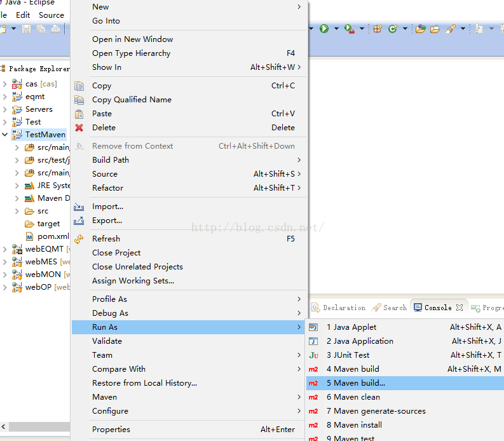The image size is (504, 441).
Task: Click the Refresh arrows icon
Action: click(79, 239)
